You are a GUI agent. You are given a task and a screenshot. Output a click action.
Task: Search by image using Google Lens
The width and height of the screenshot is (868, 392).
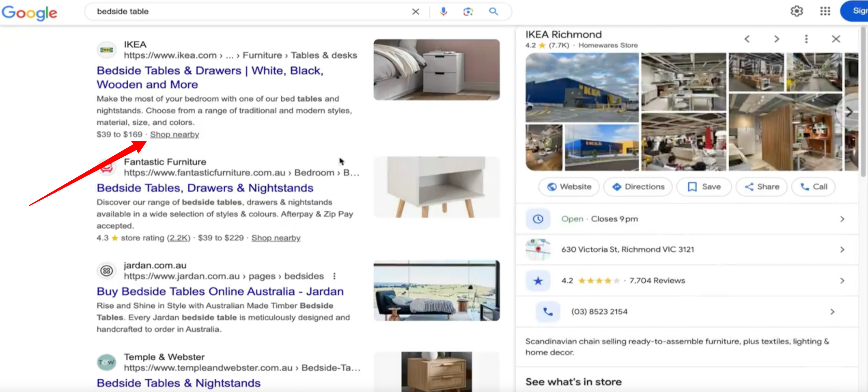(467, 11)
